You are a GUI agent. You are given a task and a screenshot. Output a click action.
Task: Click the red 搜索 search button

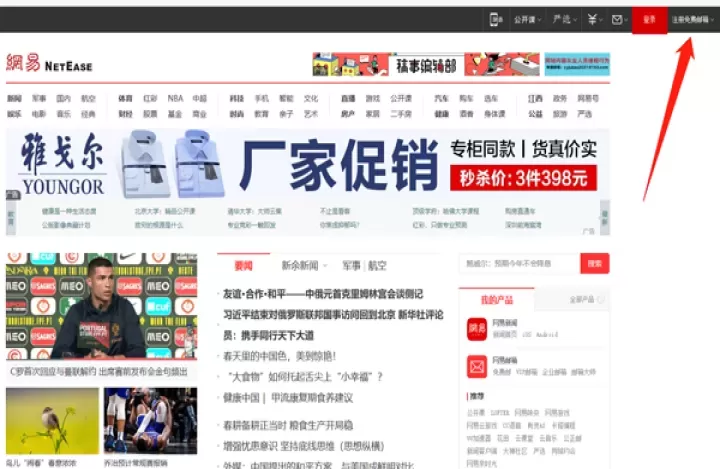point(595,264)
